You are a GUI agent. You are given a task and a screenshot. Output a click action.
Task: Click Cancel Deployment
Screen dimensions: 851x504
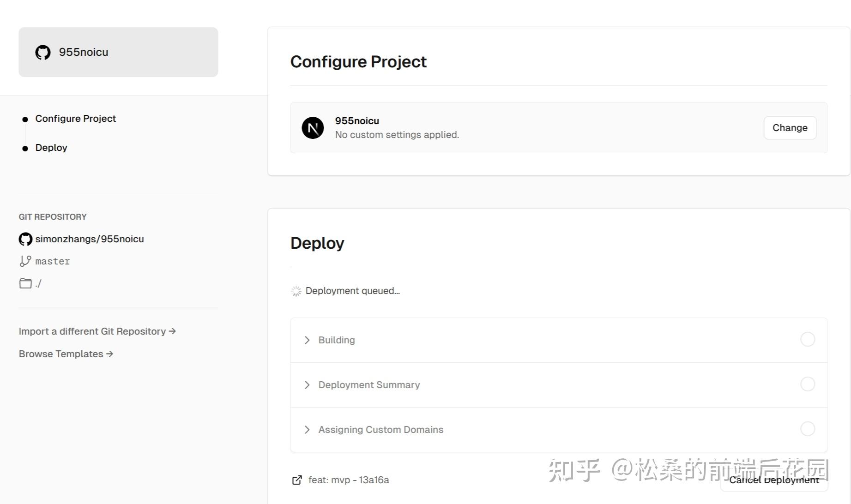coord(774,480)
